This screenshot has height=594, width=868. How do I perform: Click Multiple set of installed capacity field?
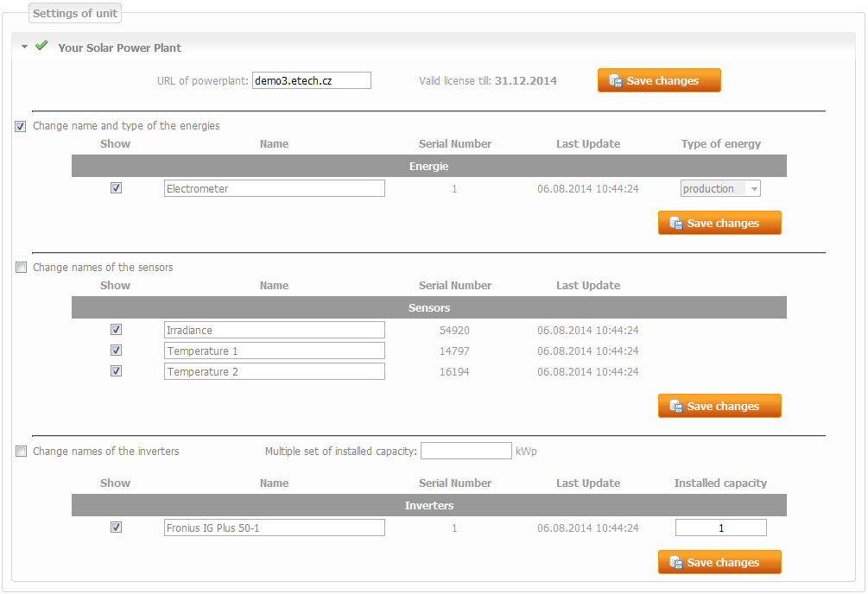click(x=466, y=452)
